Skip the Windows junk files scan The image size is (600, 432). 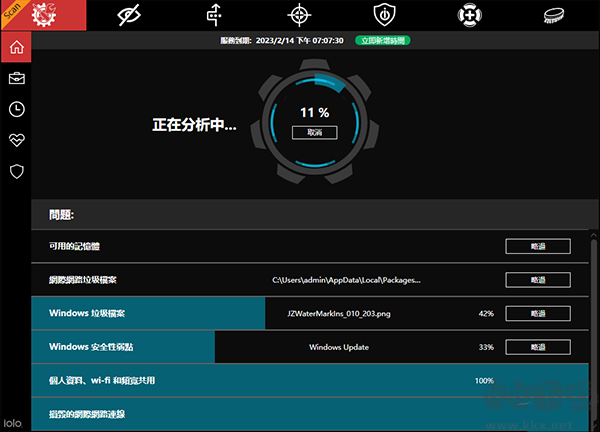tap(538, 314)
